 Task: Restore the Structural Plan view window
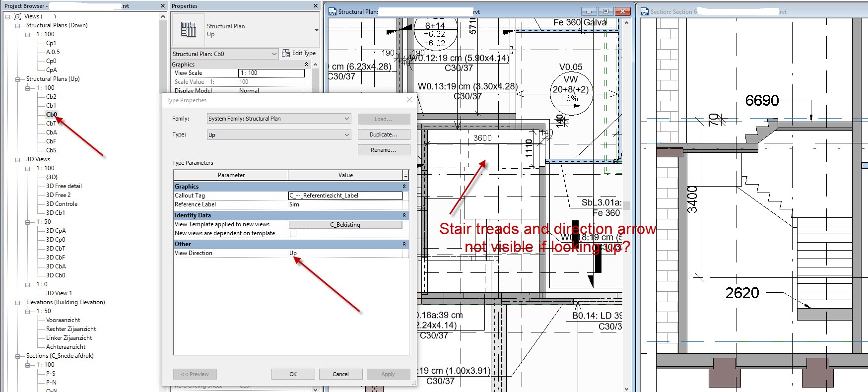[x=605, y=11]
